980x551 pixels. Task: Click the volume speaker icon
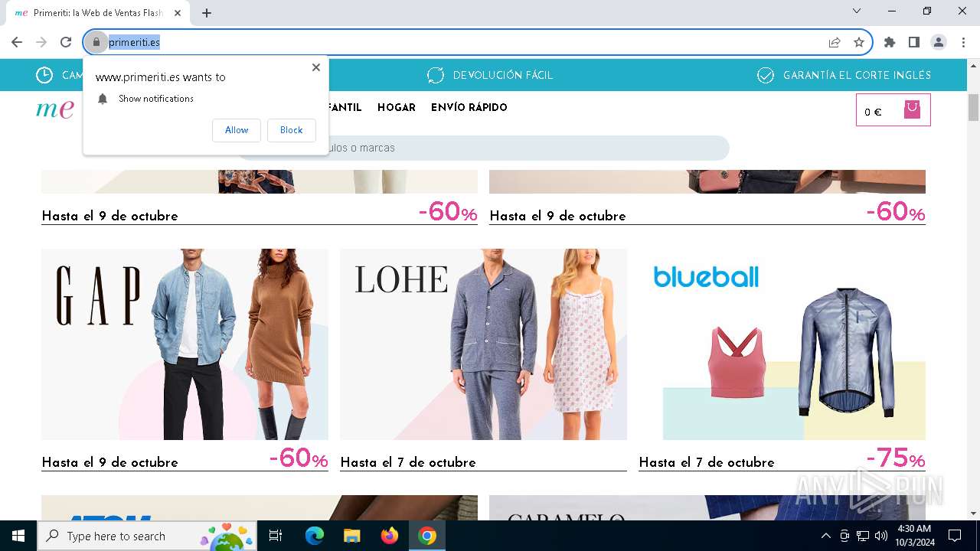pos(881,536)
